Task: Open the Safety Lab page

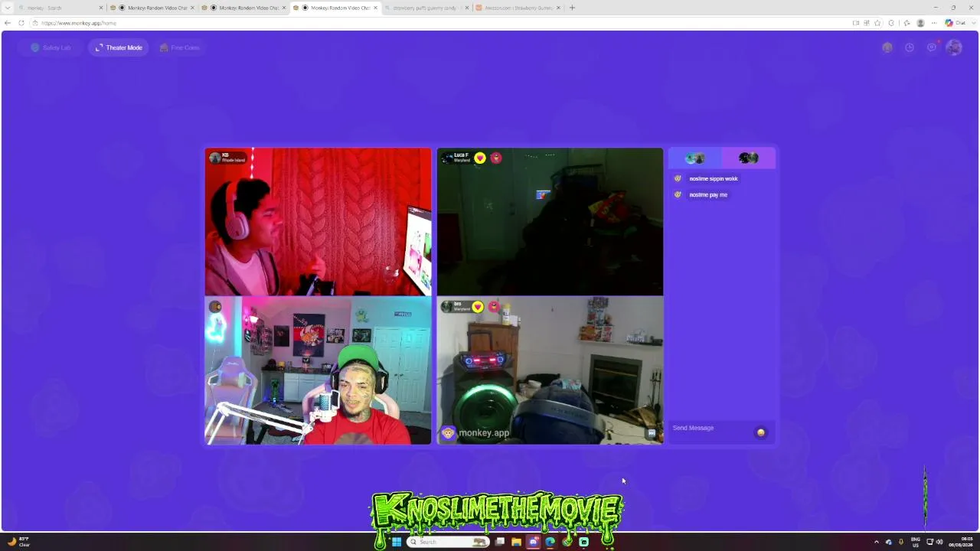Action: pyautogui.click(x=51, y=47)
